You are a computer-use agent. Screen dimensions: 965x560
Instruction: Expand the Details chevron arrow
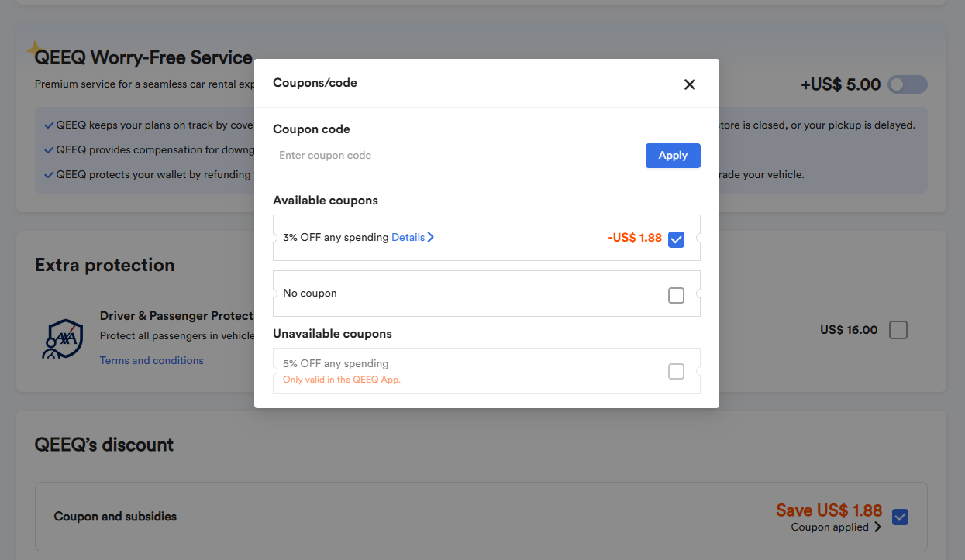point(431,238)
